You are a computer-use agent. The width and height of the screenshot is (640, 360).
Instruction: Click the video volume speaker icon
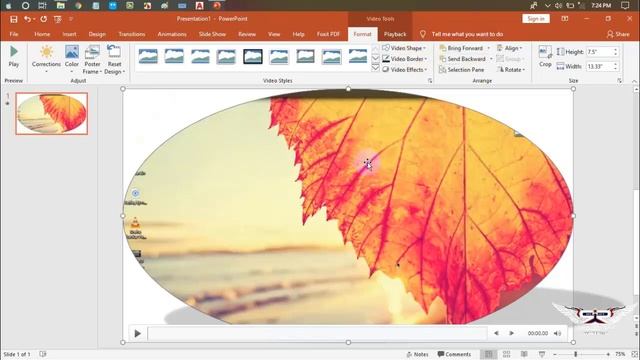pos(558,333)
